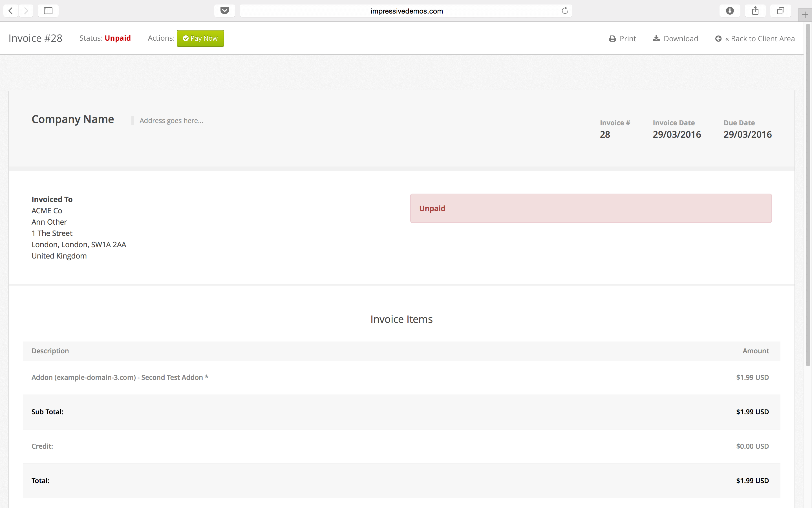Click the 'Invoiced To' label
The width and height of the screenshot is (812, 508).
pyautogui.click(x=52, y=199)
